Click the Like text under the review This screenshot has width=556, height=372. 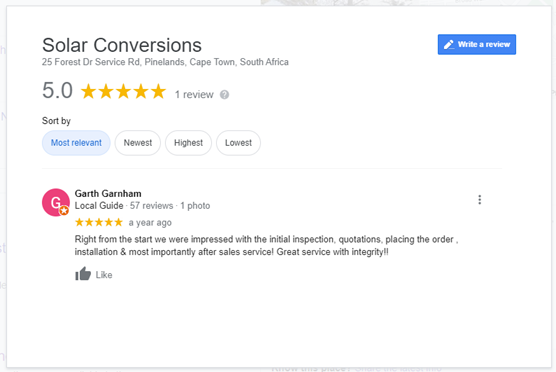pyautogui.click(x=104, y=275)
